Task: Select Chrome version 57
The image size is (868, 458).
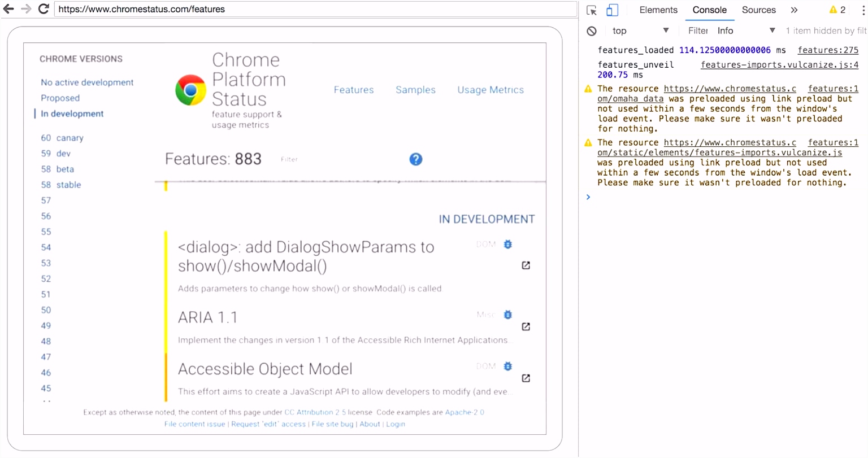Action: tap(46, 200)
